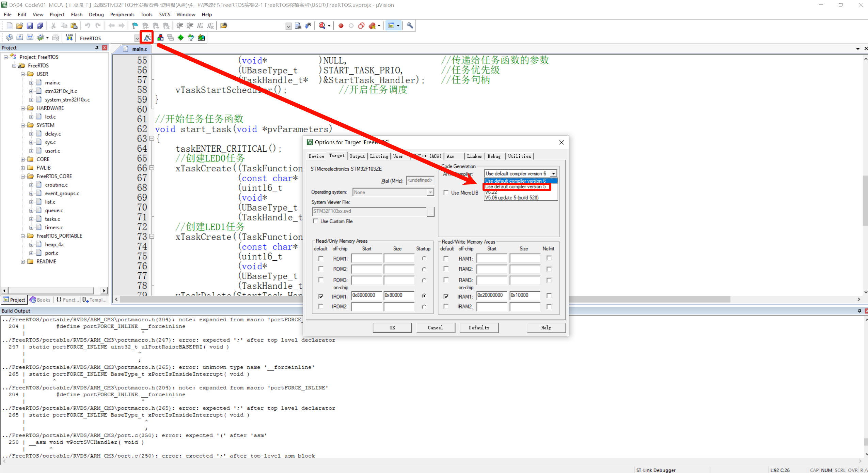Insert breakpoint with red dot icon

(x=341, y=26)
